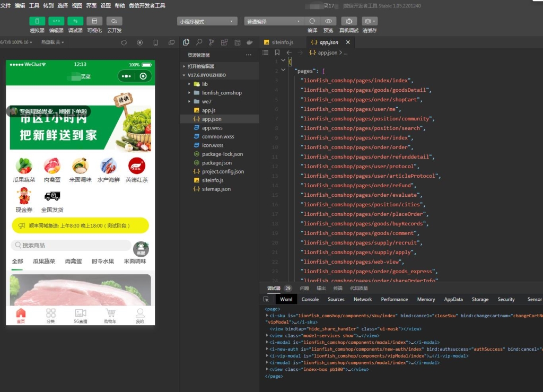This screenshot has width=543, height=392.
Task: Click the 云开发 cloud development icon
Action: [114, 21]
